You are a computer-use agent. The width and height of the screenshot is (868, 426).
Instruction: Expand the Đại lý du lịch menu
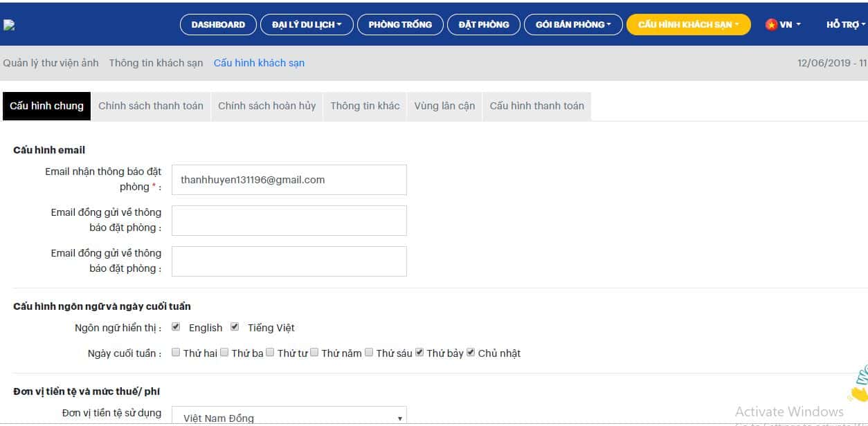pyautogui.click(x=307, y=25)
